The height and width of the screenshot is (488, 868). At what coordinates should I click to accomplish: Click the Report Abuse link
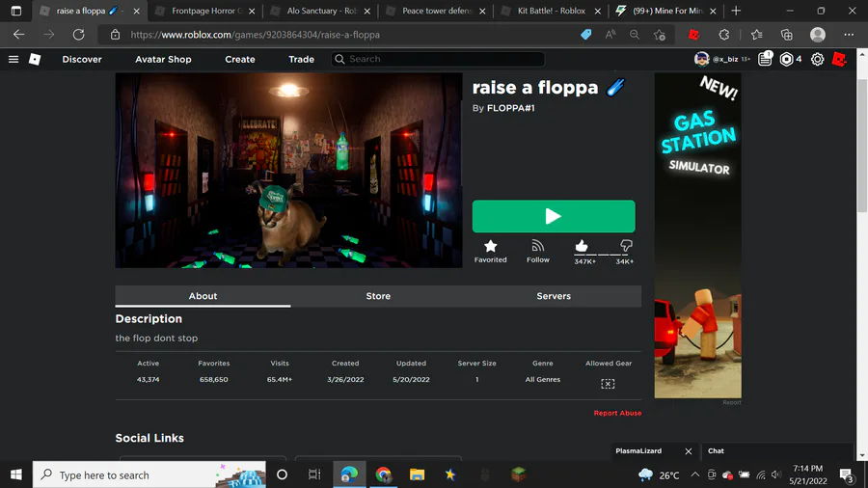[618, 413]
